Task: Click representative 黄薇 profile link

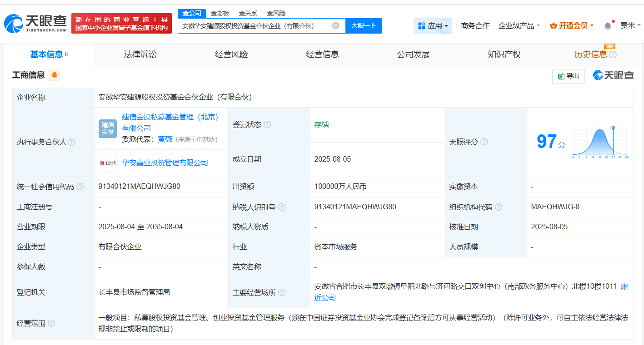Action: [165, 139]
